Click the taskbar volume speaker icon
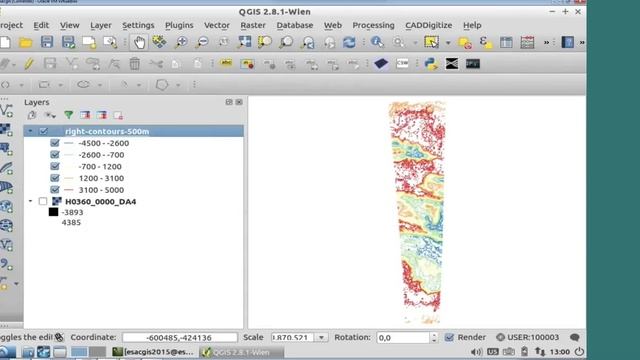The height and width of the screenshot is (360, 640). coord(476,352)
